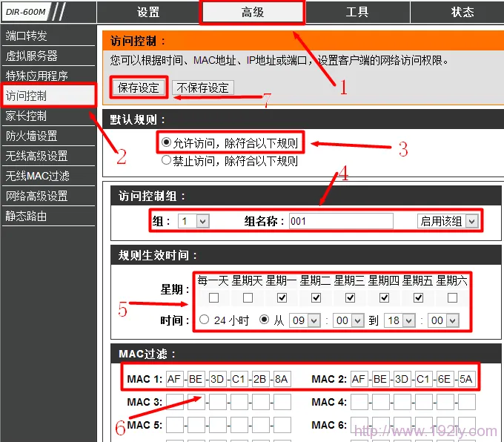Viewport: 504px width, 442px height.
Task: Click the 不保存设定 button
Action: click(x=203, y=88)
